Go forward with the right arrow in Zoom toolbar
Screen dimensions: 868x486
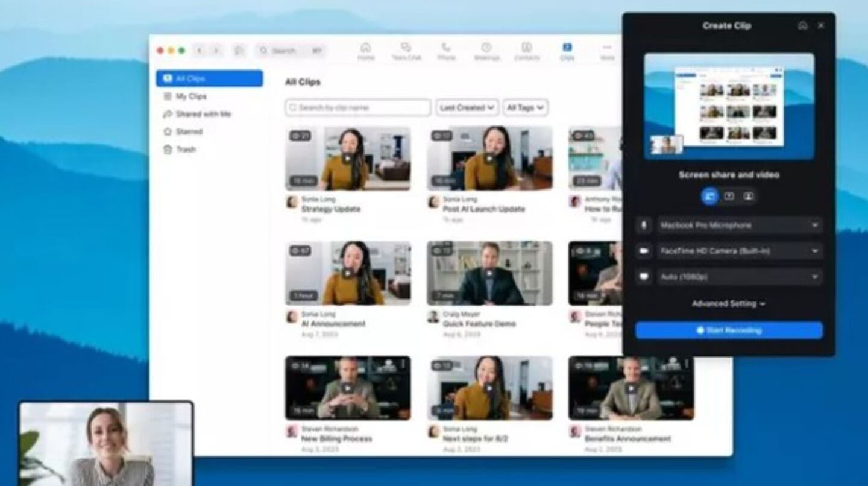[x=216, y=51]
